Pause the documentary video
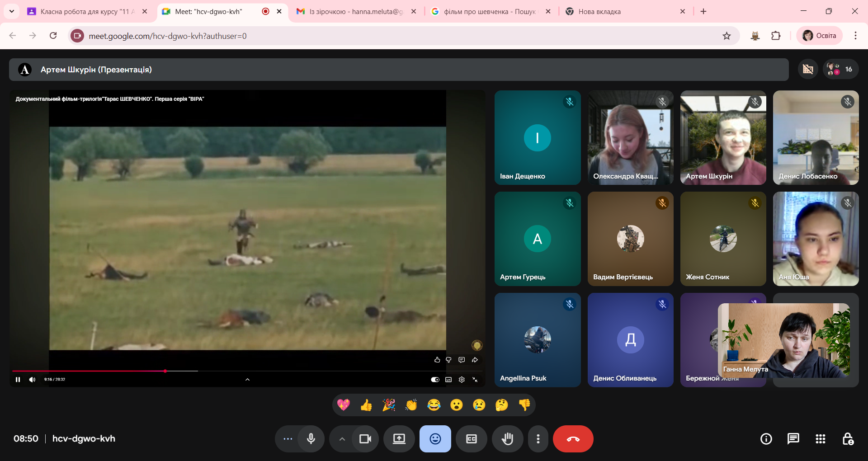 point(18,380)
